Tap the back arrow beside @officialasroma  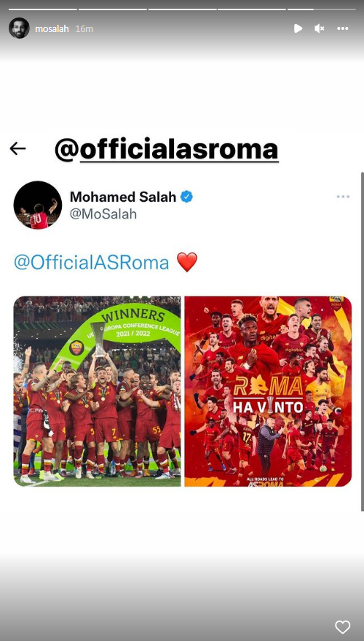[17, 149]
